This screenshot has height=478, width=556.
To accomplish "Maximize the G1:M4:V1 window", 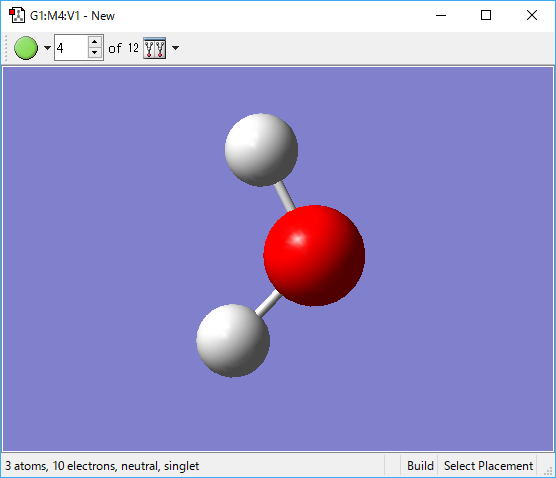I will [486, 15].
